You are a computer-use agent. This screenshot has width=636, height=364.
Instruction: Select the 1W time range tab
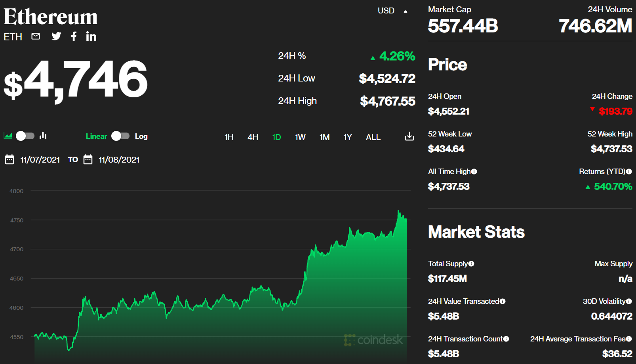pos(300,137)
